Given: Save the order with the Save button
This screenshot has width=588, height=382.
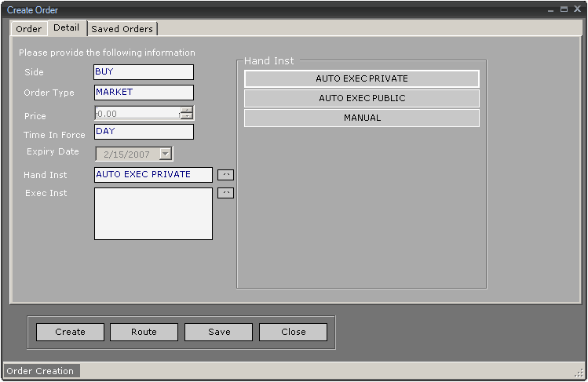Looking at the screenshot, I should [x=218, y=332].
